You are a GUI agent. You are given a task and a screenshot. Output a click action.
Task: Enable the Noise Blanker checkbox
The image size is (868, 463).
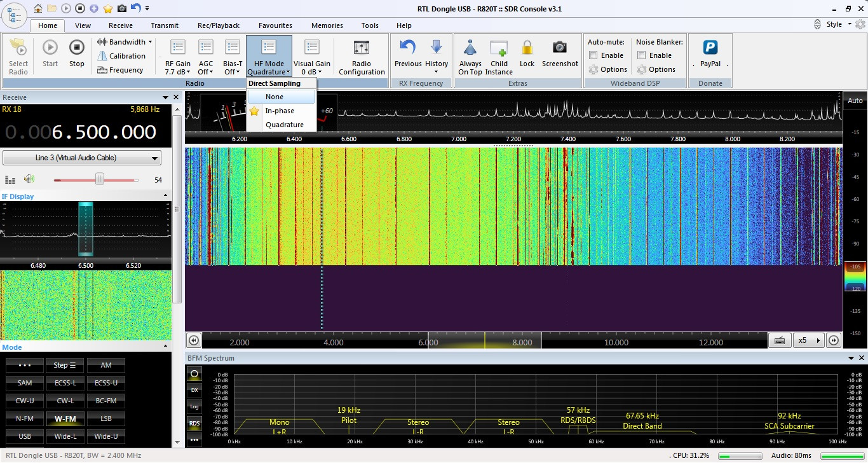tap(642, 55)
